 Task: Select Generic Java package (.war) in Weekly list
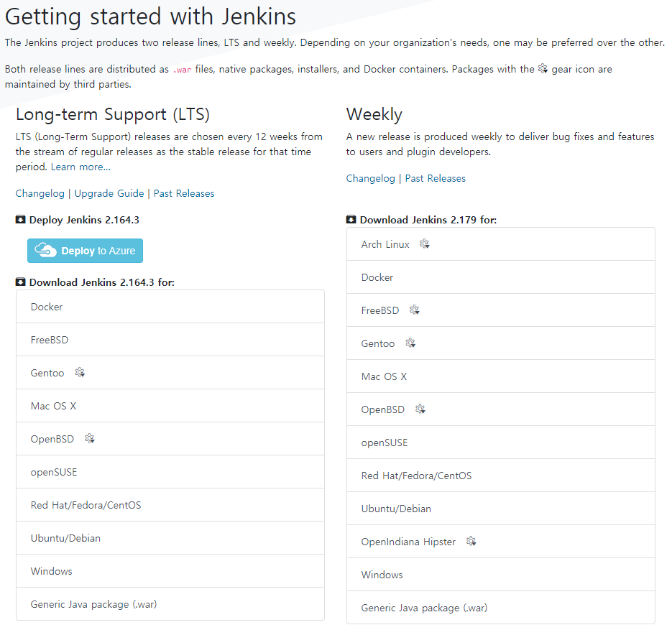(x=501, y=607)
